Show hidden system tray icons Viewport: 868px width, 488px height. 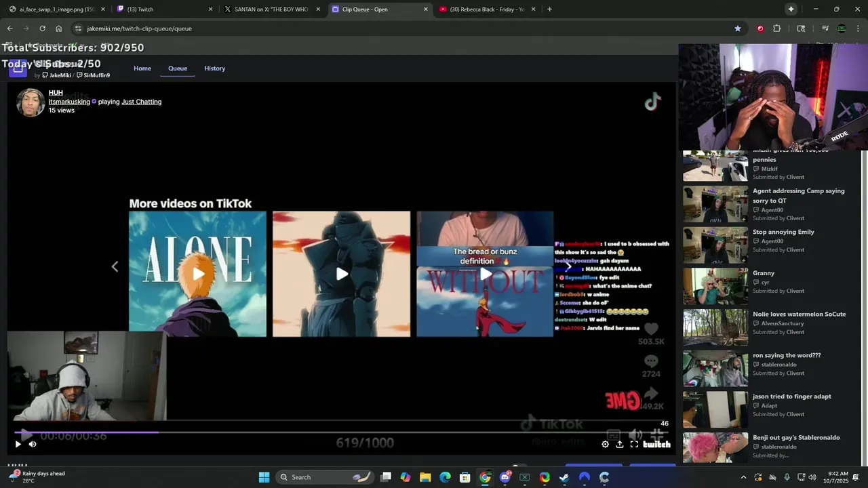[x=743, y=477]
